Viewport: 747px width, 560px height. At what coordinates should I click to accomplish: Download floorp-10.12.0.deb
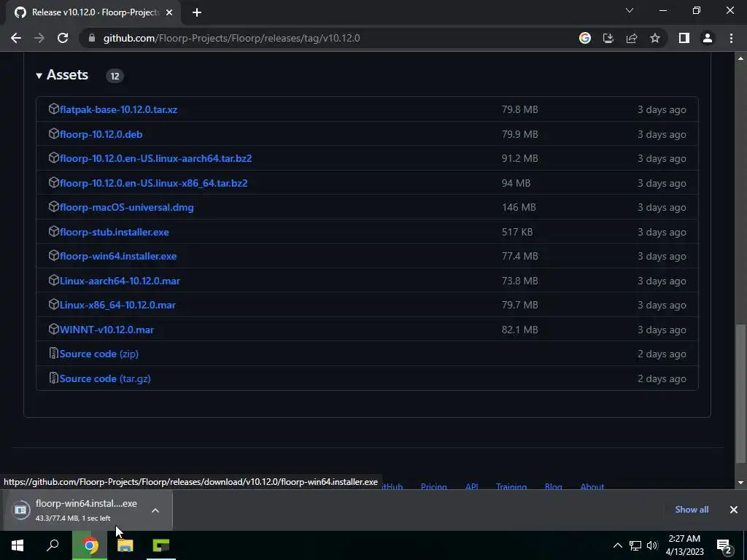pyautogui.click(x=101, y=134)
